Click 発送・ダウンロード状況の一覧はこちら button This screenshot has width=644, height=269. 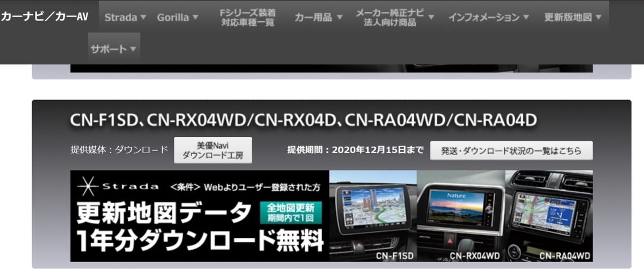(511, 151)
